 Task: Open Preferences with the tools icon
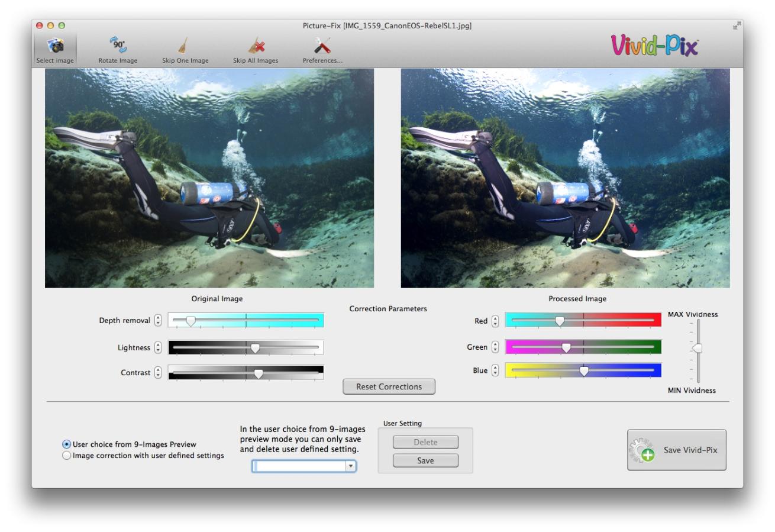[x=322, y=46]
